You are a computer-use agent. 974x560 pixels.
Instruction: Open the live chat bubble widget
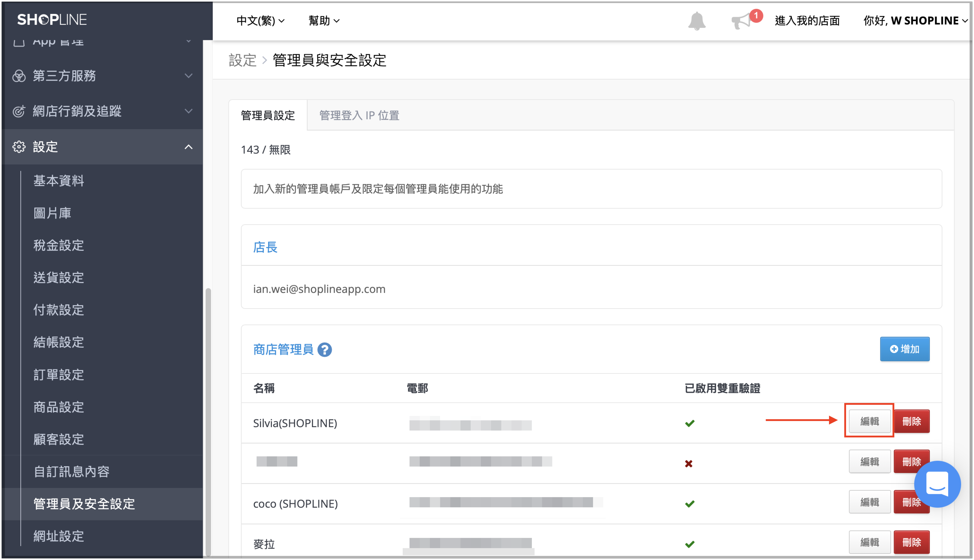click(x=937, y=484)
